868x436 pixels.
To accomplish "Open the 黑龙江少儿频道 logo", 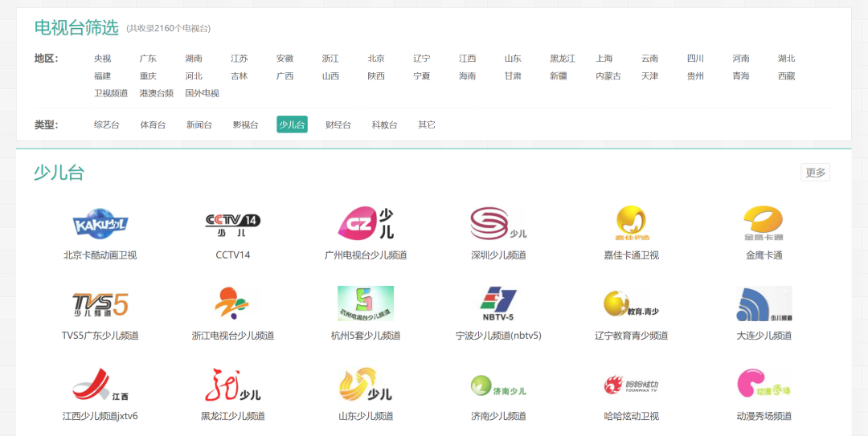I will coord(233,384).
